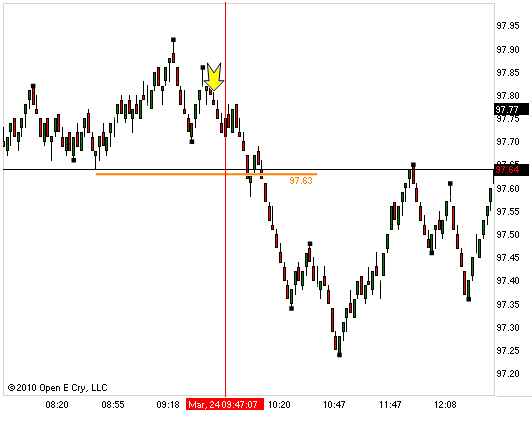Click the 97.25 price axis label
The image size is (532, 426).
[508, 351]
